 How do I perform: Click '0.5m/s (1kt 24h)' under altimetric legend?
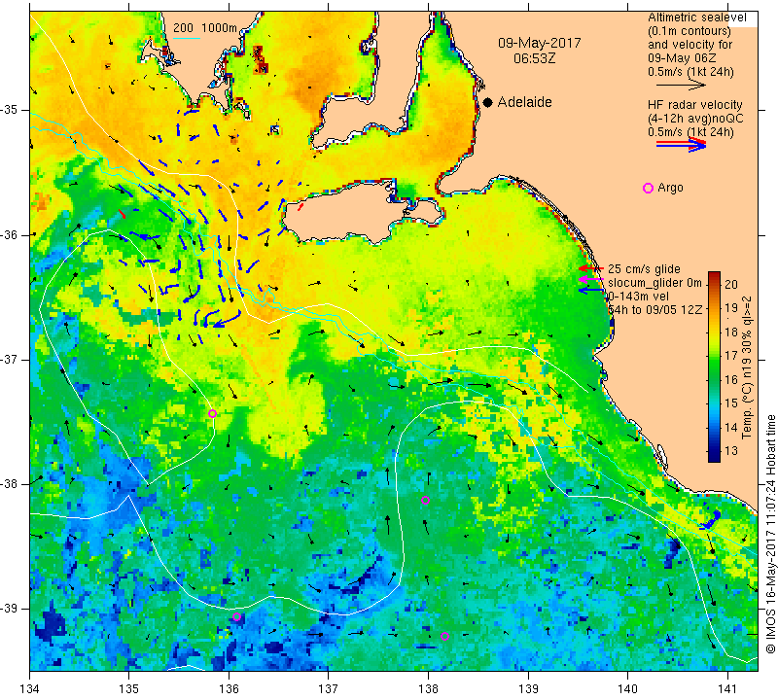point(690,72)
